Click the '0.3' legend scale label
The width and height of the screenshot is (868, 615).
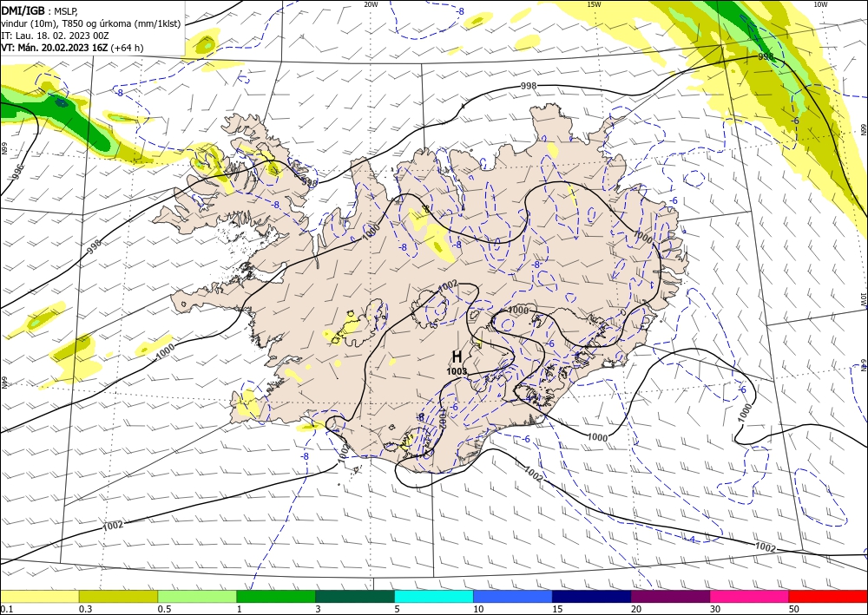point(85,609)
